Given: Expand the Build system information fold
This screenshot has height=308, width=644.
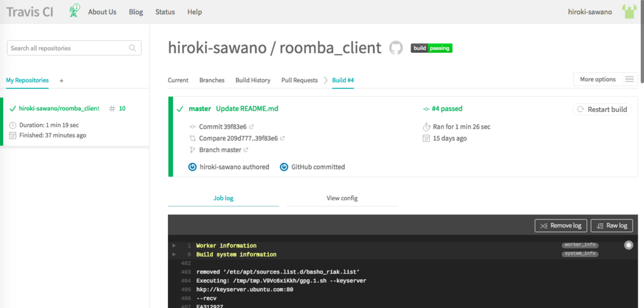Looking at the screenshot, I should pyautogui.click(x=236, y=255).
